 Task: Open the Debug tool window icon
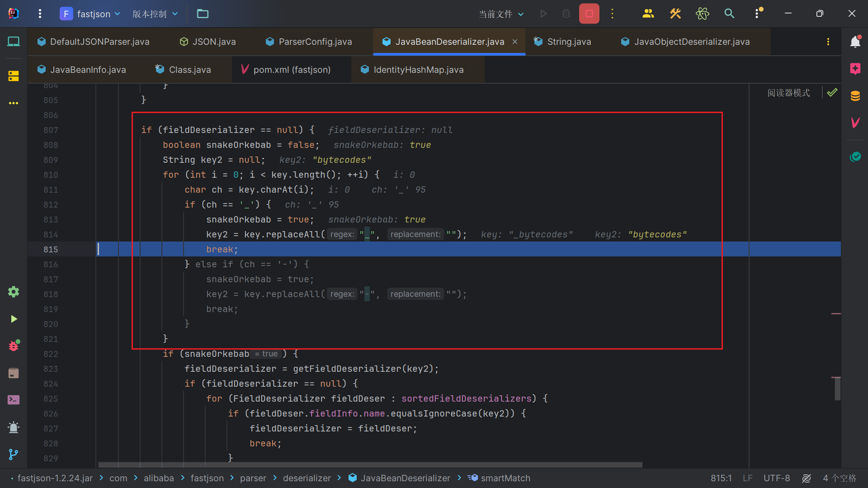(14, 346)
